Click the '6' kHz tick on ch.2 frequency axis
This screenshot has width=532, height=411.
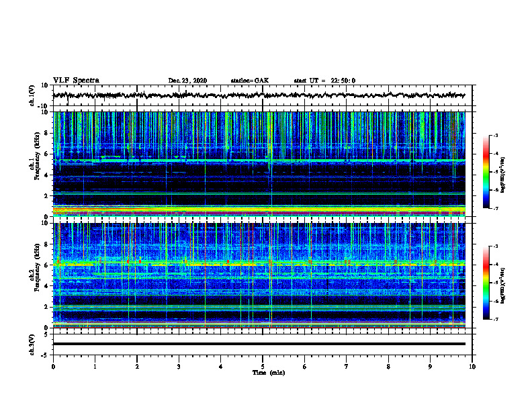(x=47, y=265)
